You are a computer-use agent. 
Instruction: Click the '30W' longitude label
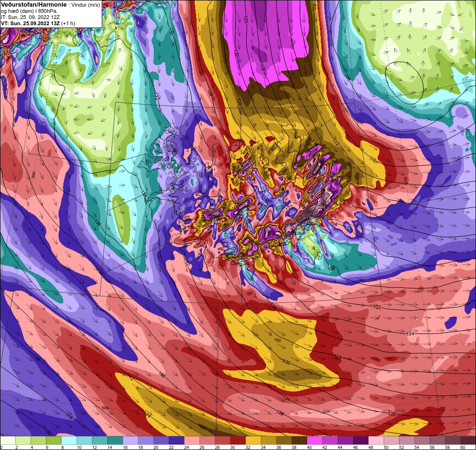pyautogui.click(x=33, y=176)
